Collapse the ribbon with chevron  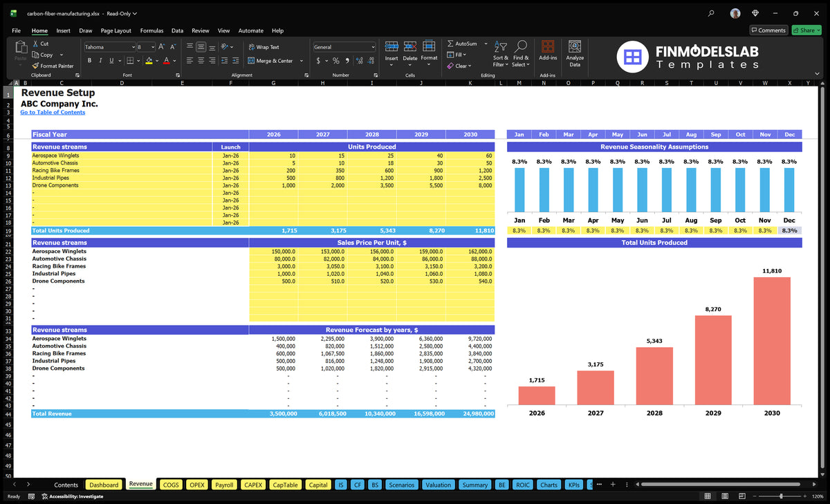(x=816, y=72)
